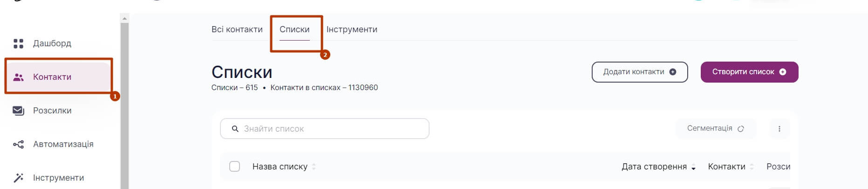Click the sidebar vertical scrollbar
Screen dimensions: 868x189
pyautogui.click(x=124, y=103)
